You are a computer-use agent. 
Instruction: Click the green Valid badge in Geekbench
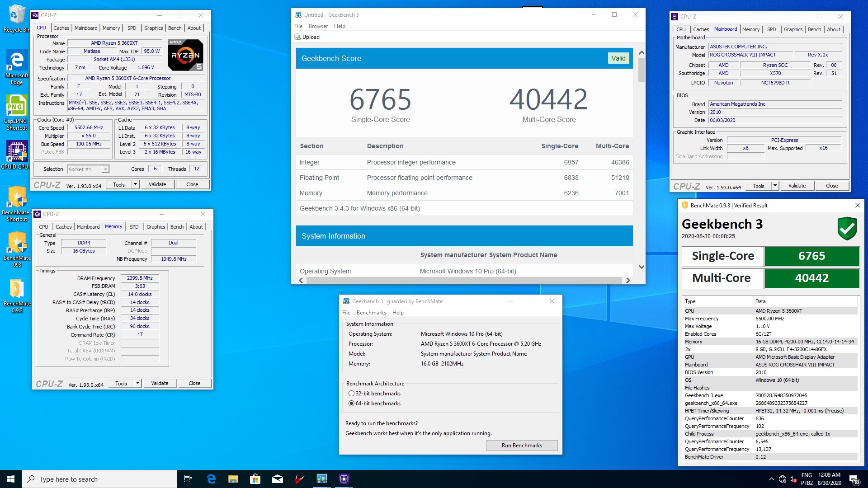click(x=618, y=58)
